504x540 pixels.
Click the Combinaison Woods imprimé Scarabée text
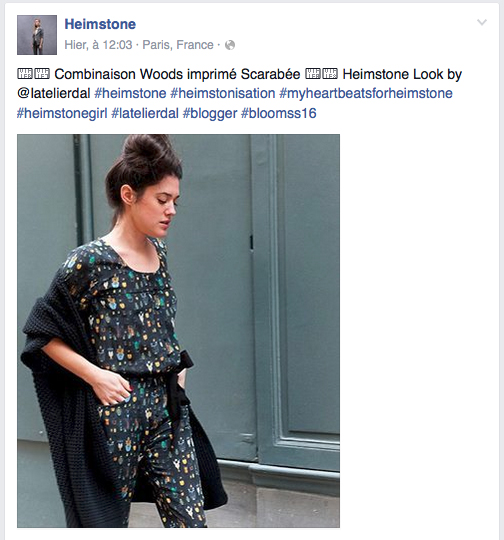click(x=177, y=74)
